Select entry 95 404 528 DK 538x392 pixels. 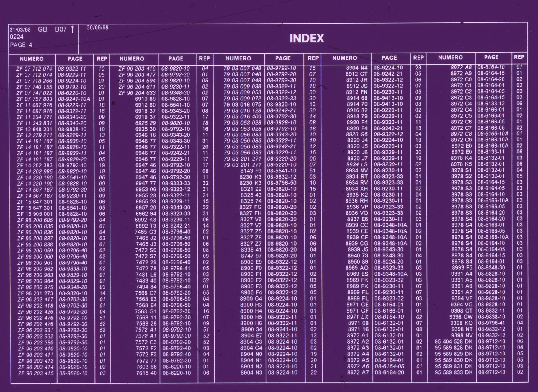(x=454, y=341)
